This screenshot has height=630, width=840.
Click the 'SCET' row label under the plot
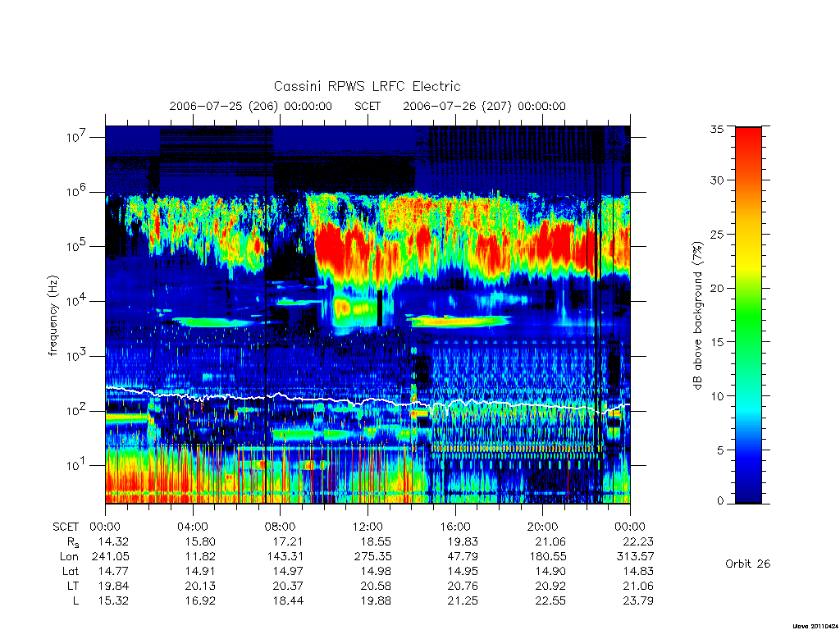click(66, 527)
